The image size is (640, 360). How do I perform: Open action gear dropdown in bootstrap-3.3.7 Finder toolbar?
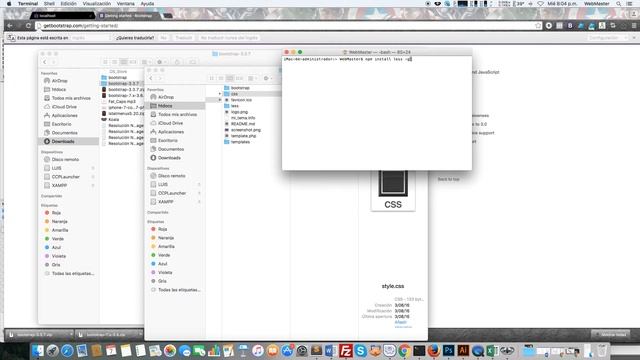click(x=162, y=62)
